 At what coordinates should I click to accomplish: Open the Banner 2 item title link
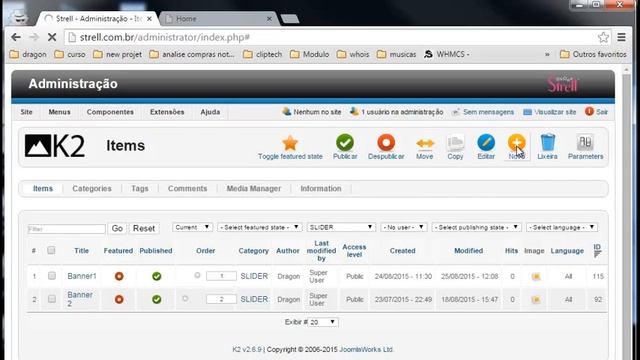click(x=80, y=299)
